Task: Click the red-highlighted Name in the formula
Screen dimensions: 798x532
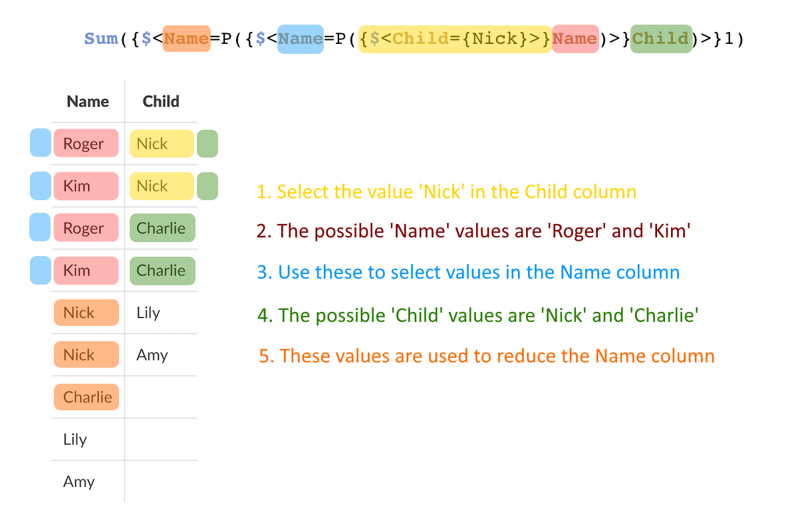Action: (575, 39)
